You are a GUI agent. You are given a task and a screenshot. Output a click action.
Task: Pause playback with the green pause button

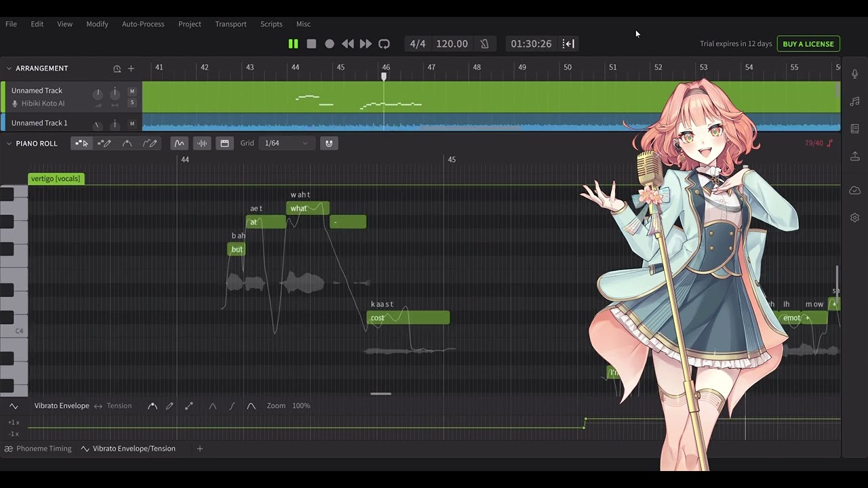tap(293, 43)
